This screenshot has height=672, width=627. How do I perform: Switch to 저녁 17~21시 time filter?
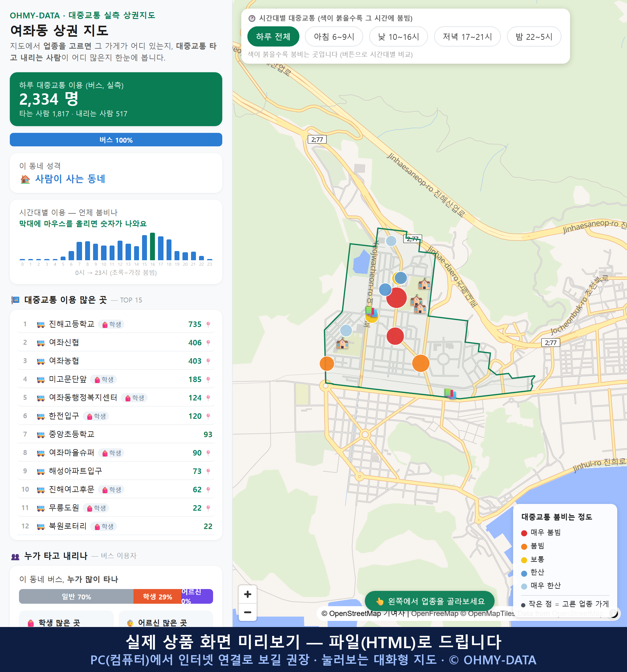coord(467,36)
